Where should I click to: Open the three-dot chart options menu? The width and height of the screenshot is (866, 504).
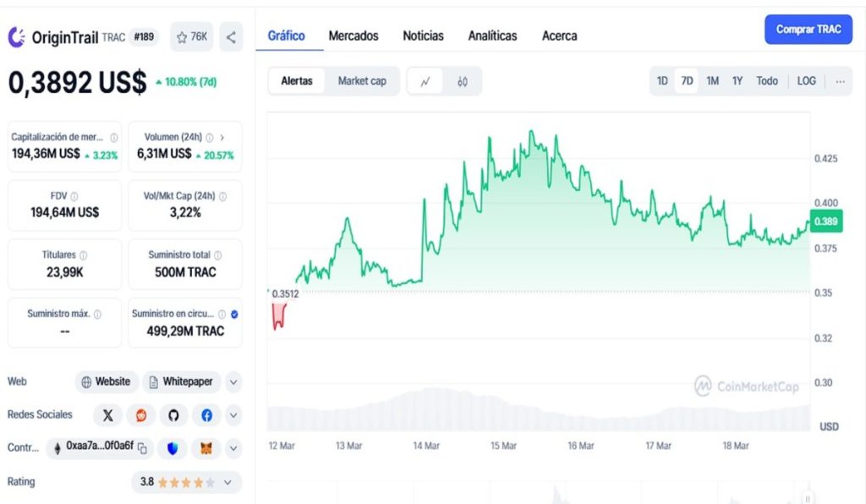tap(840, 82)
